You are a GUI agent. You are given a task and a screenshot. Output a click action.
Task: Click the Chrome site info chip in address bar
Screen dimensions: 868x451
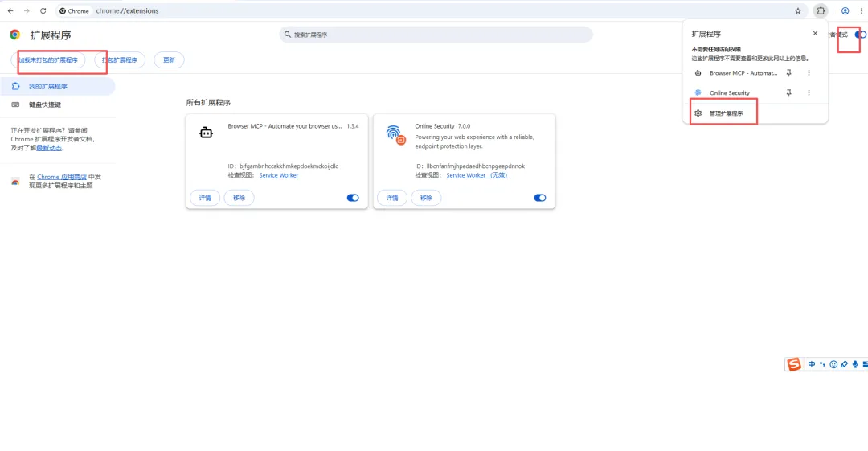click(74, 10)
